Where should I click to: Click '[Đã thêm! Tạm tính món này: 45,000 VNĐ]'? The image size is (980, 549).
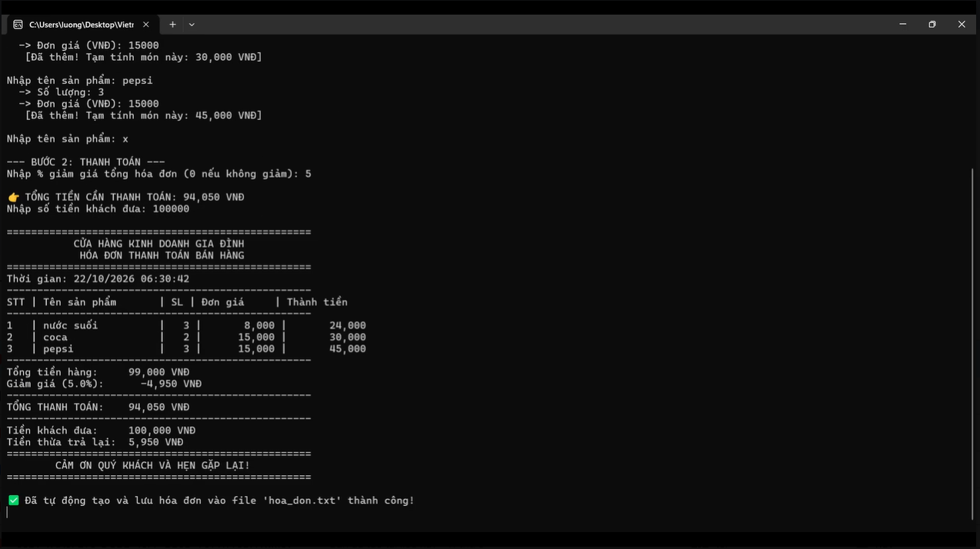[x=144, y=115]
